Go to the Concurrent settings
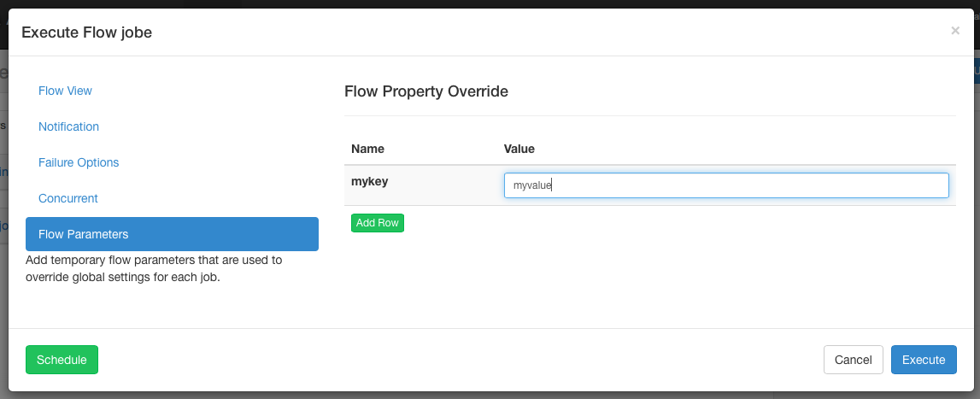Image resolution: width=980 pixels, height=399 pixels. (x=68, y=198)
